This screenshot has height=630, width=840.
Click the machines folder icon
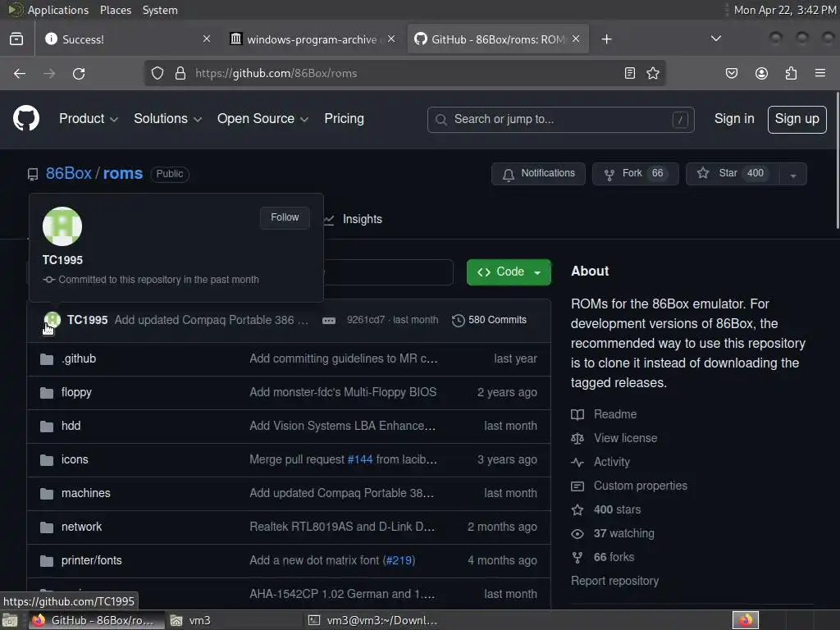47,493
